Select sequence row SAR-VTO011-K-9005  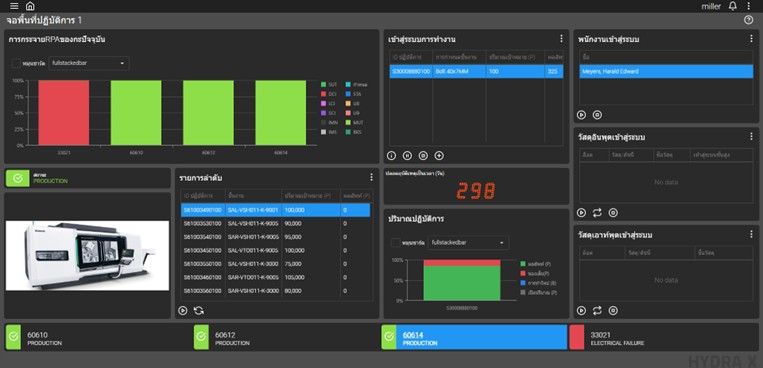275,277
